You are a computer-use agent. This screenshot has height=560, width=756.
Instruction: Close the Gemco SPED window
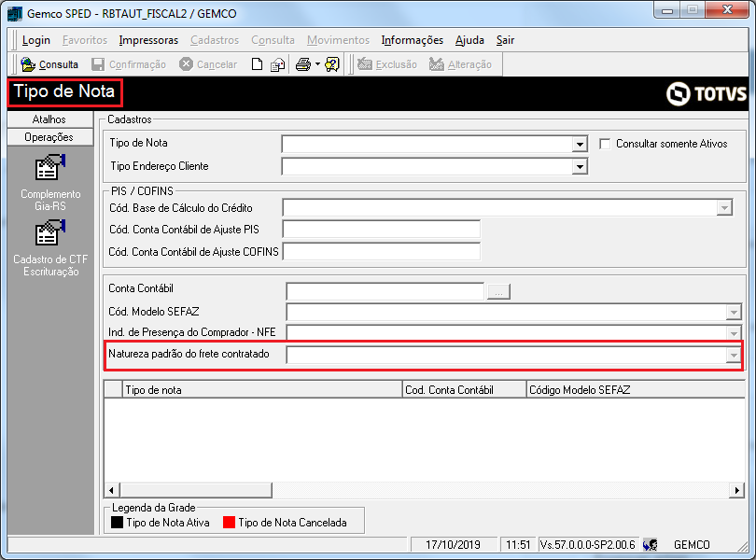(x=728, y=9)
